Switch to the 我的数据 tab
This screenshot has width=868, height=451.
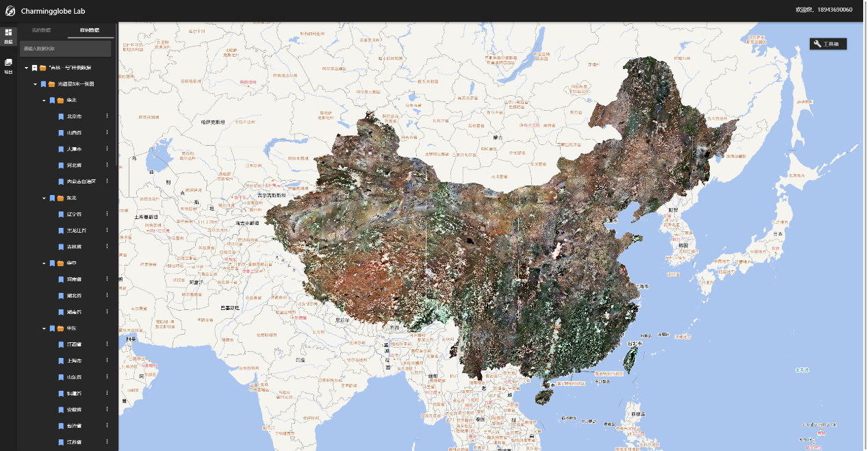click(42, 31)
